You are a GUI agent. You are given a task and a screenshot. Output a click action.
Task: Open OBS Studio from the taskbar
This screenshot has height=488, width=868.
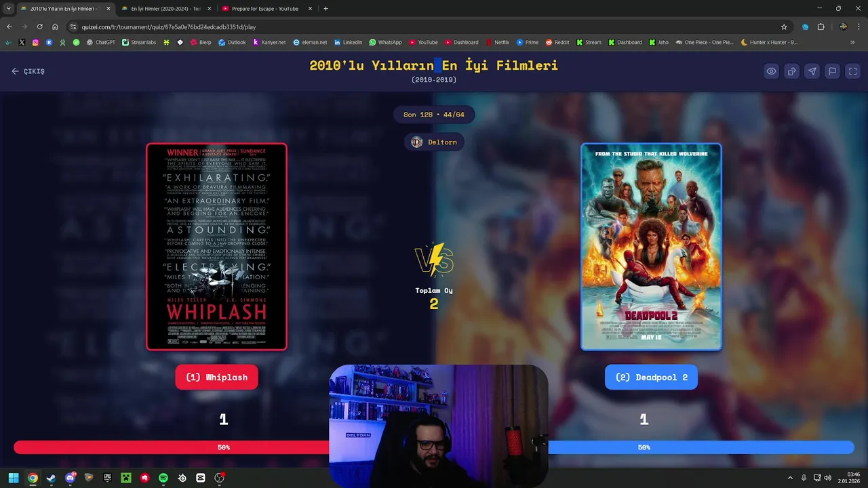click(x=219, y=478)
